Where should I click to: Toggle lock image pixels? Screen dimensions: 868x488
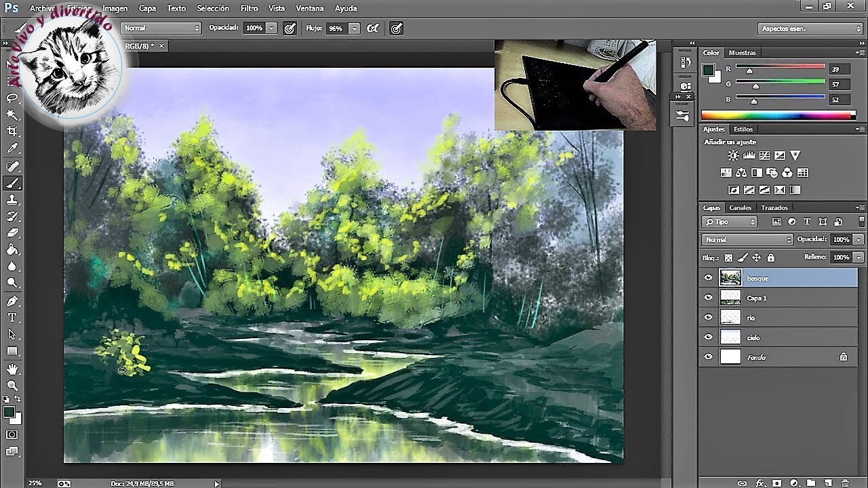pos(743,258)
